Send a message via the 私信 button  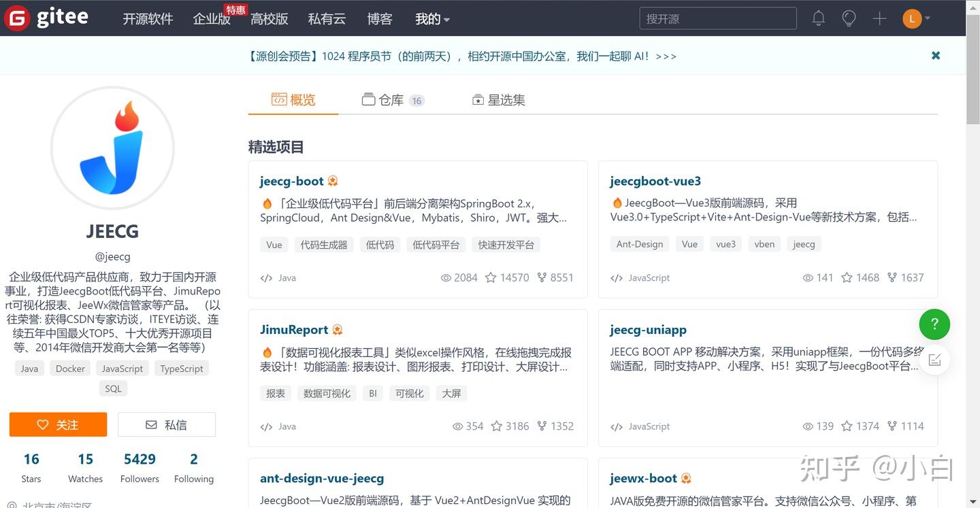click(166, 424)
